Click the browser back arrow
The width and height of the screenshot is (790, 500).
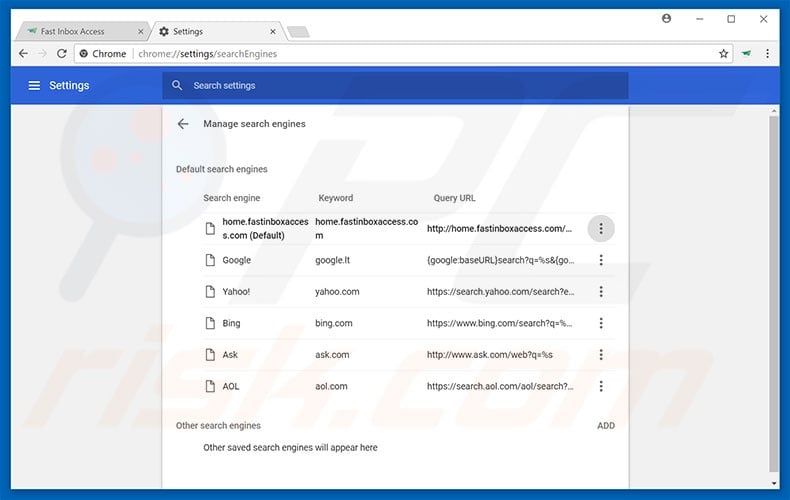[x=23, y=53]
